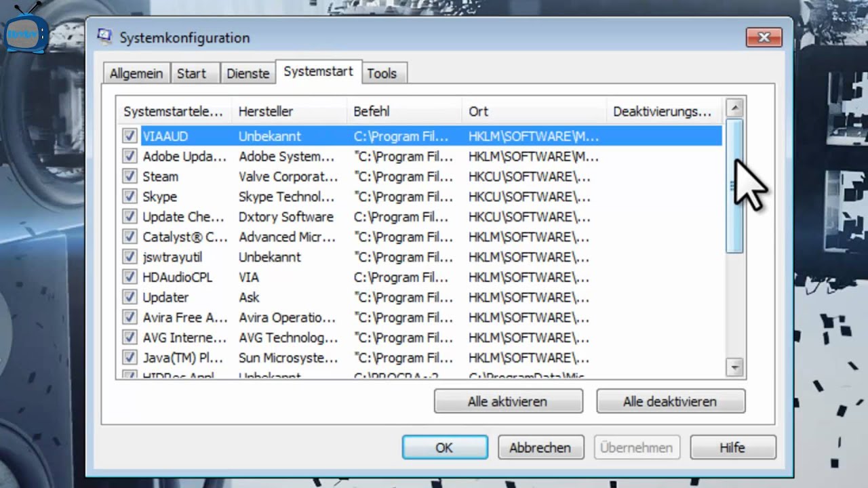Click Adobe System... manufacturer cell
Screen dimensions: 868x488
pyautogui.click(x=287, y=157)
